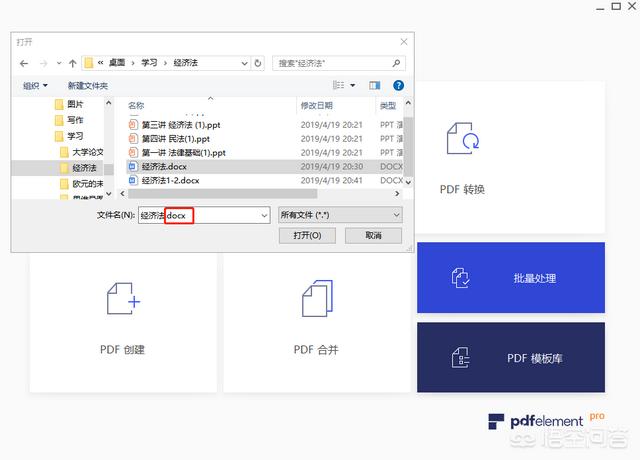Sort by 修改日期 column header
The height and width of the screenshot is (460, 640).
(x=316, y=106)
